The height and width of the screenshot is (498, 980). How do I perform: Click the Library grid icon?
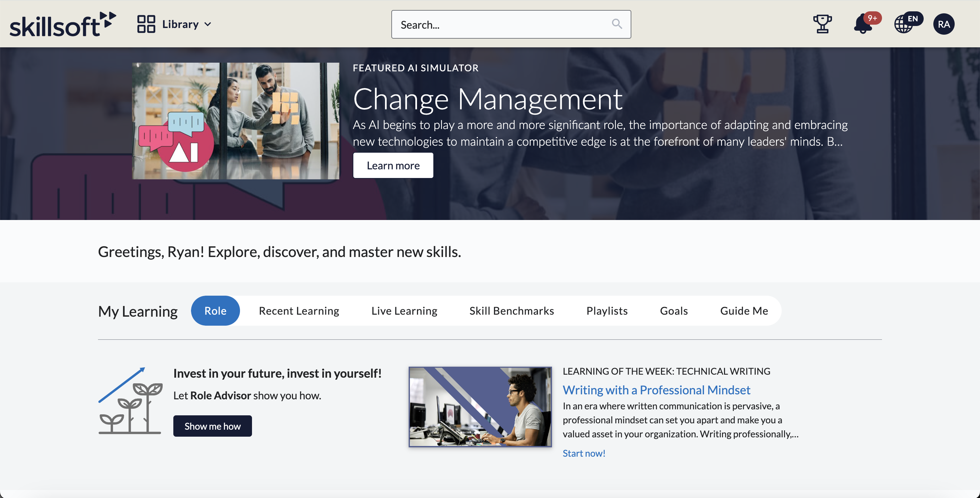point(146,24)
